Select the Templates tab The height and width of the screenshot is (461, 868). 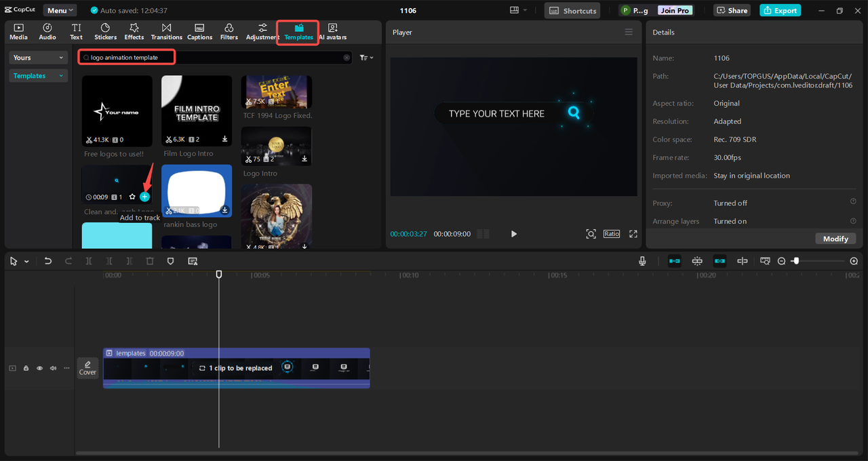click(298, 32)
